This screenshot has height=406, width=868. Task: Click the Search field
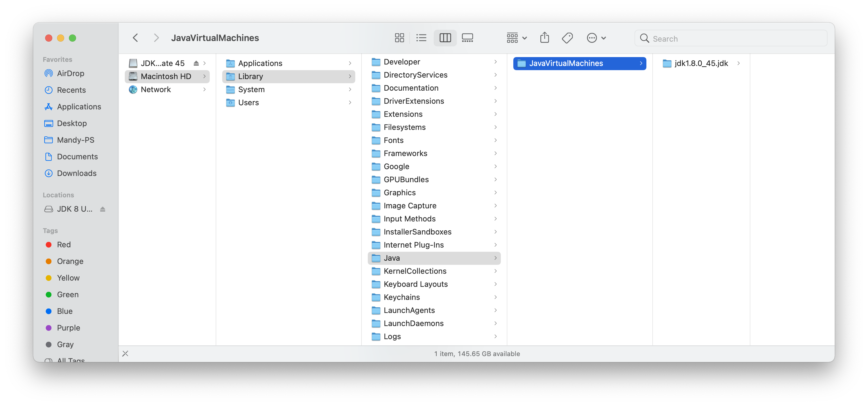731,38
